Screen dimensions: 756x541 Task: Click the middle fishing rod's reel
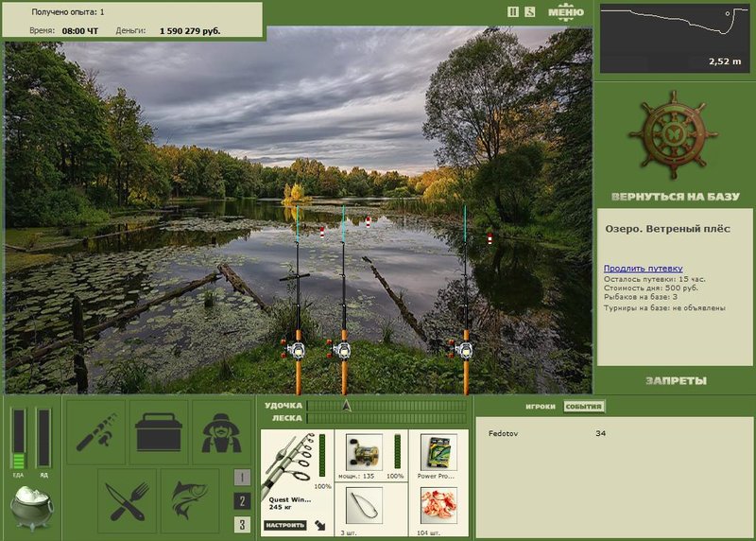pyautogui.click(x=340, y=349)
